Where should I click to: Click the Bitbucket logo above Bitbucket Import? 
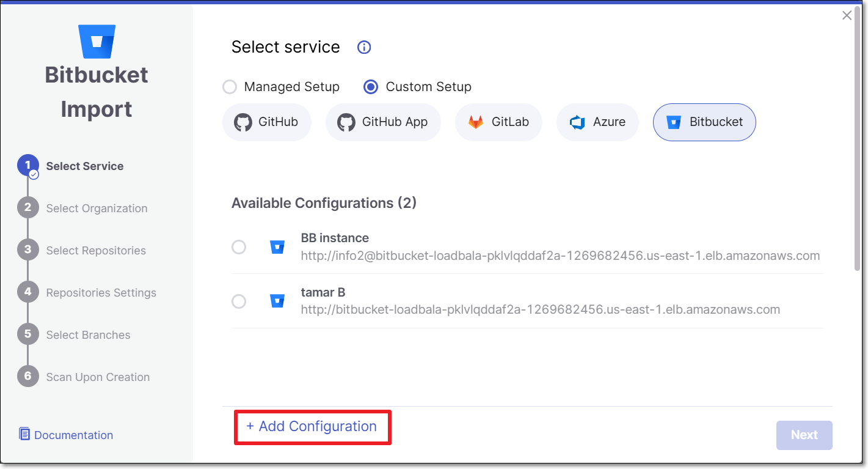pos(97,40)
